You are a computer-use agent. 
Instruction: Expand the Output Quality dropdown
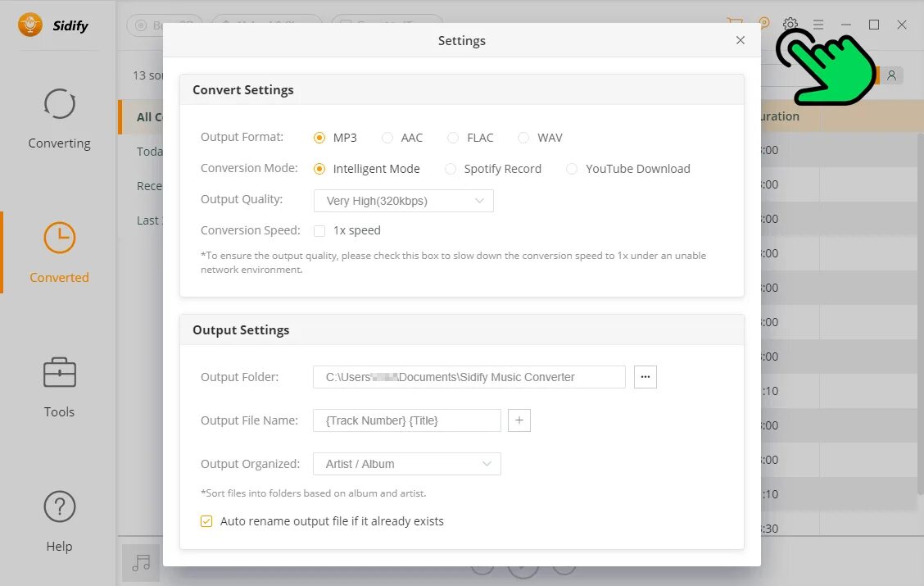[403, 201]
